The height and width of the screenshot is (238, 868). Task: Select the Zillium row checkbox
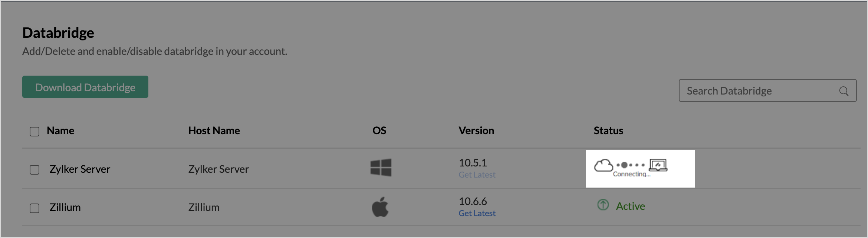pyautogui.click(x=34, y=208)
